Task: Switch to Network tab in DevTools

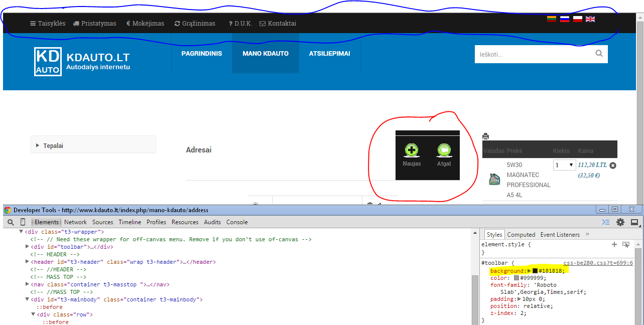Action: click(x=75, y=222)
